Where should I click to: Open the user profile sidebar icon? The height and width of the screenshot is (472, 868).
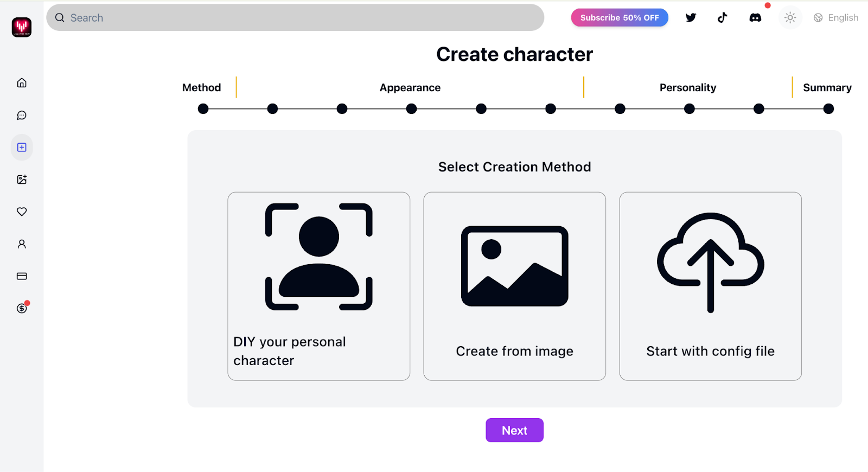[22, 244]
